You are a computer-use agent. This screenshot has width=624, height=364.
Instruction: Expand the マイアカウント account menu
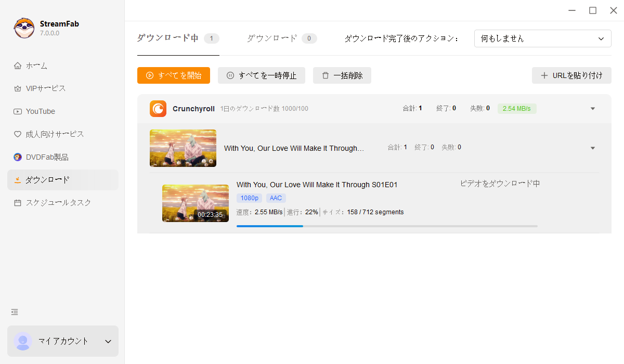pos(108,341)
